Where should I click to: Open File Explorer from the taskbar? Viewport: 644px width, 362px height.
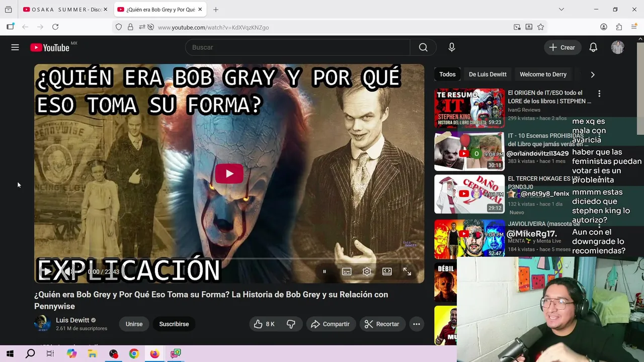[92, 353]
